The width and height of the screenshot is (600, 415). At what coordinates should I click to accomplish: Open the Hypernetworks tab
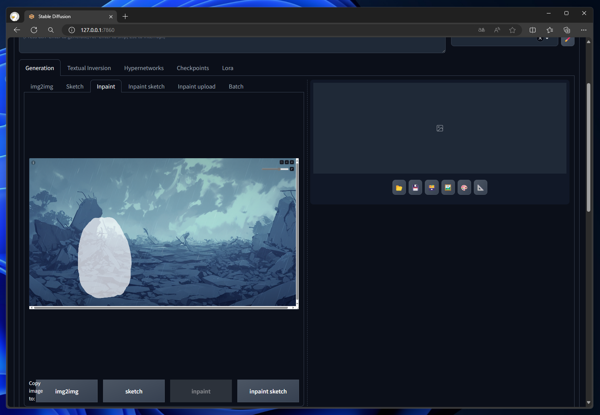click(144, 68)
